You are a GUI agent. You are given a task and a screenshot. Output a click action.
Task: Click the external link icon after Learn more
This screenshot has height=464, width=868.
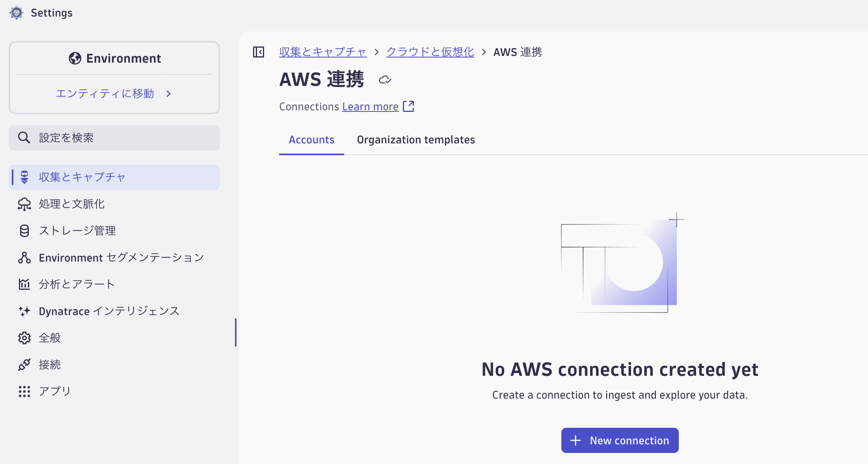408,106
